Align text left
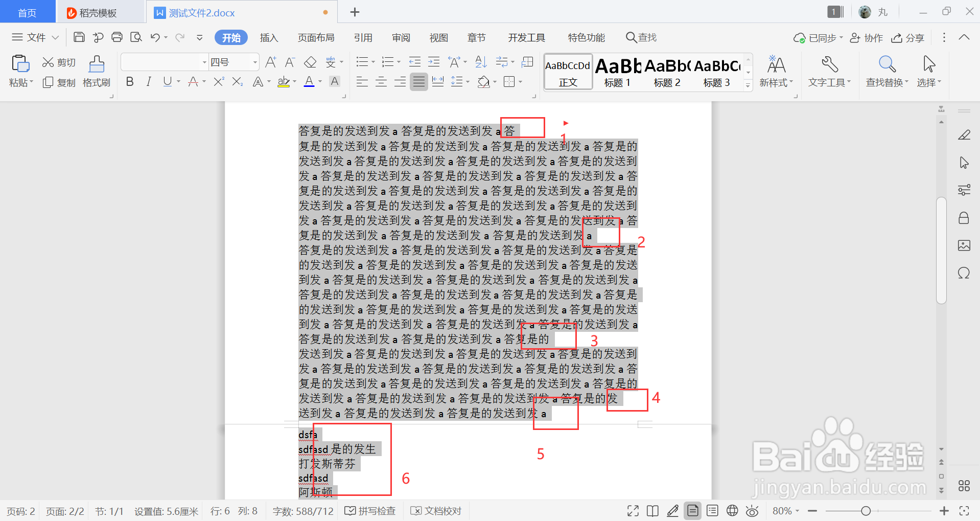Image resolution: width=980 pixels, height=521 pixels. (362, 81)
